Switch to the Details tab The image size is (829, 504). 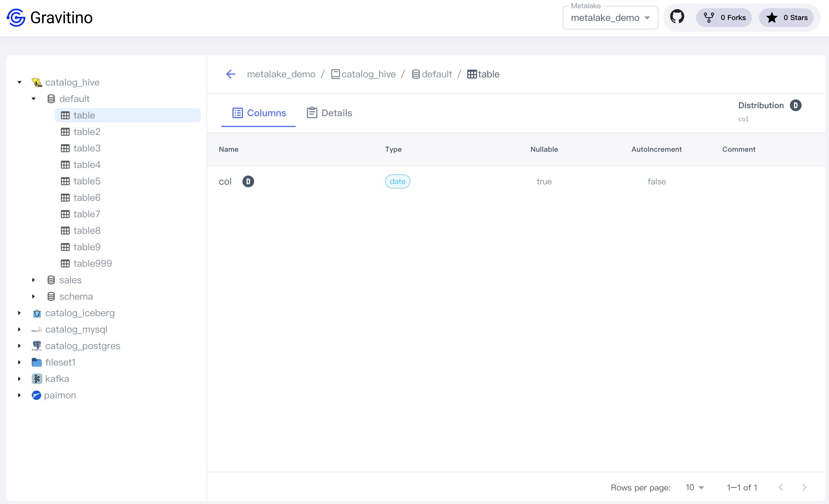click(329, 113)
